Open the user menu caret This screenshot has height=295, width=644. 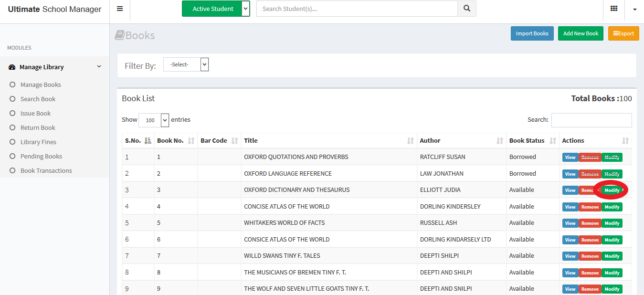point(634,9)
